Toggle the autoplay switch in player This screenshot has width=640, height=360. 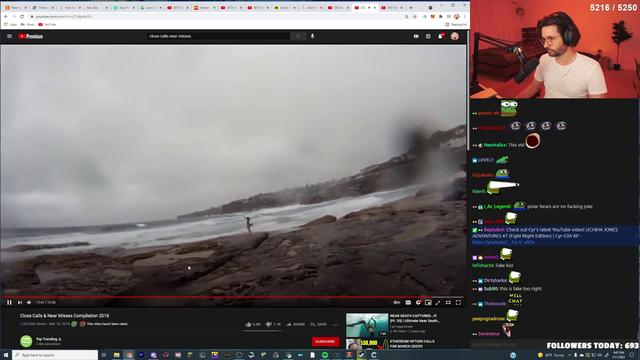click(397, 302)
